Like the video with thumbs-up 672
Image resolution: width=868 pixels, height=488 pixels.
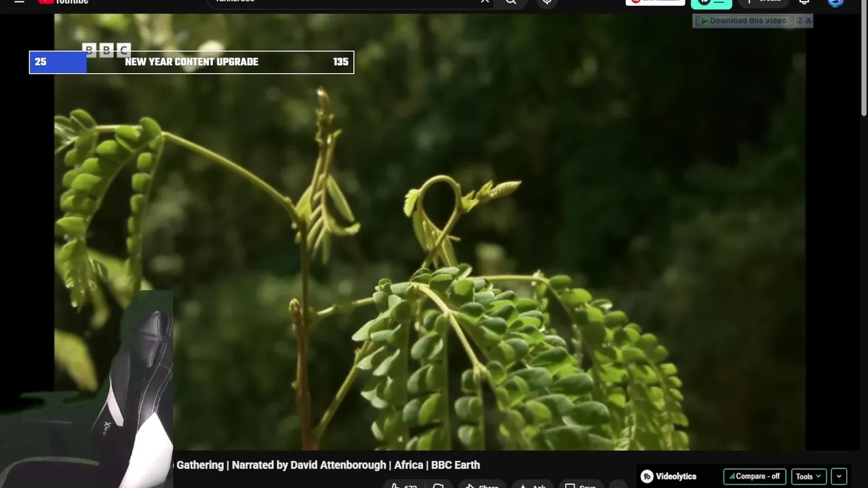click(x=404, y=485)
